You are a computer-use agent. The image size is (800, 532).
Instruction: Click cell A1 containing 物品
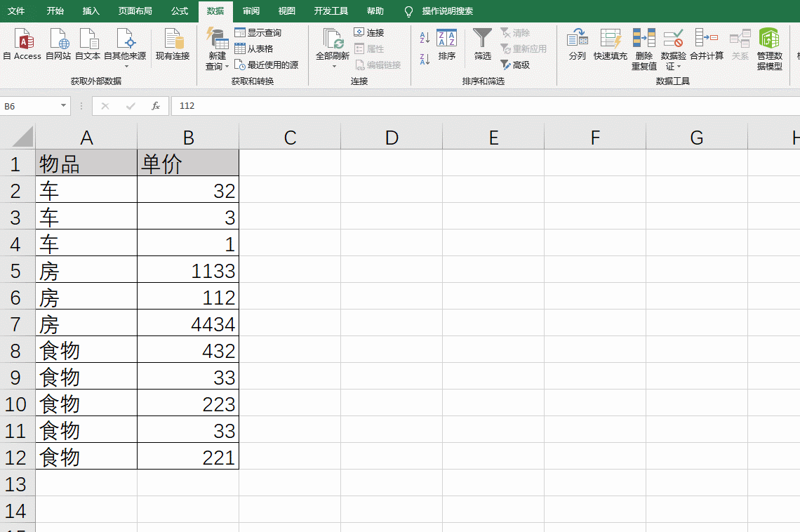[x=86, y=164]
